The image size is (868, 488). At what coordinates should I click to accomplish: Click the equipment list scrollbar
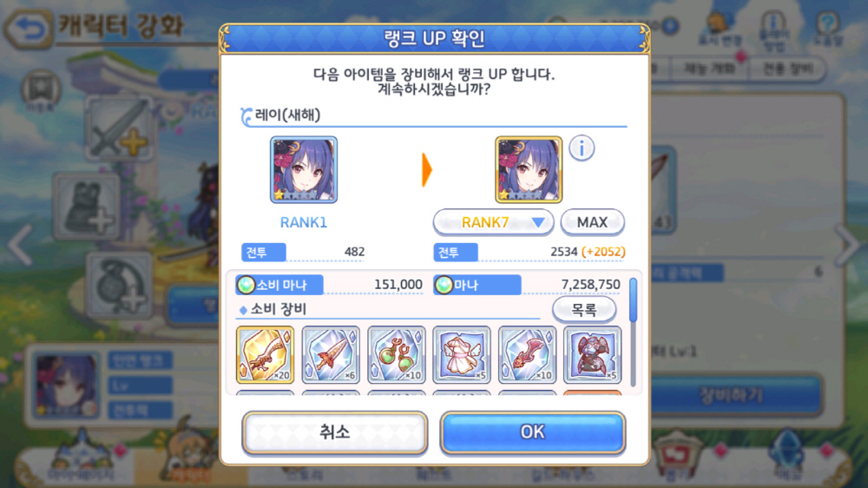(634, 333)
